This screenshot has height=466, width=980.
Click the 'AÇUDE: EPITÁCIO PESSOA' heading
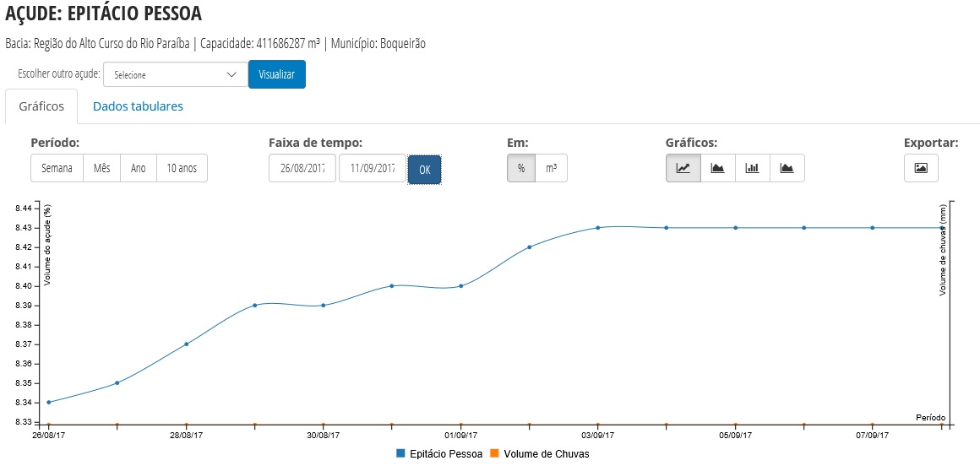pyautogui.click(x=104, y=14)
